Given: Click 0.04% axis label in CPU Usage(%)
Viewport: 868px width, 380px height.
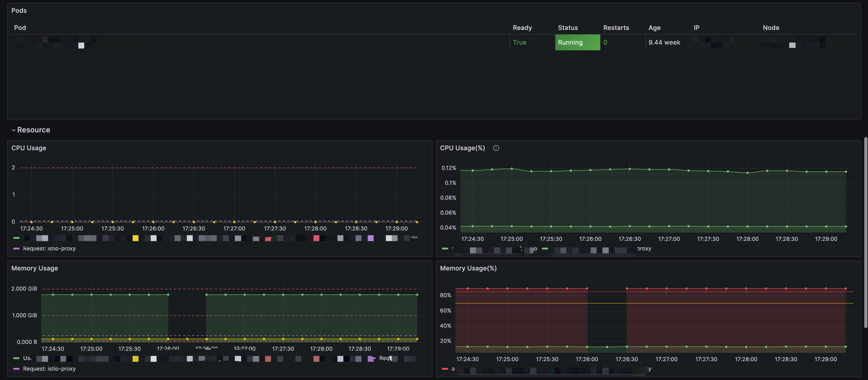Looking at the screenshot, I should tap(448, 228).
